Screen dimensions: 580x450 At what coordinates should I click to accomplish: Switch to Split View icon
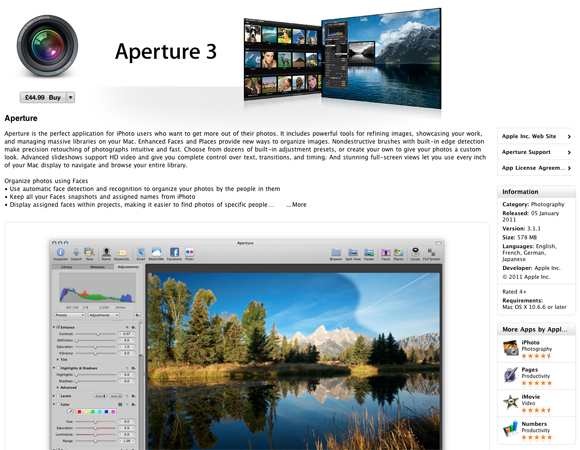353,253
